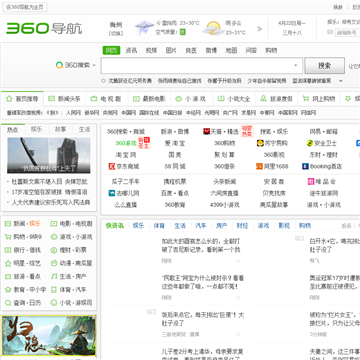Click the 阿里1688 orange icon
Screen dimensions: 360x360
click(x=259, y=166)
